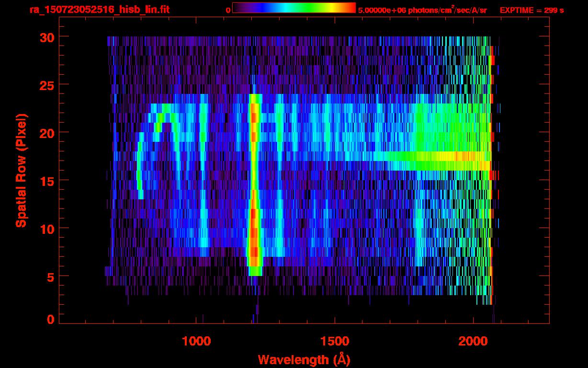
Task: Click the 0 tick label on spatial axis
Action: point(50,320)
